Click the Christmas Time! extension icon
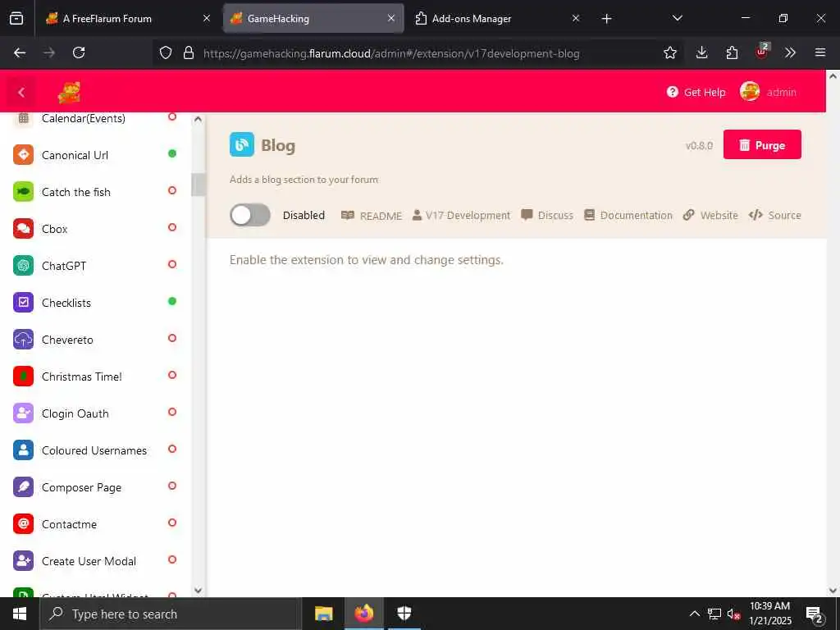The height and width of the screenshot is (630, 840). click(23, 377)
